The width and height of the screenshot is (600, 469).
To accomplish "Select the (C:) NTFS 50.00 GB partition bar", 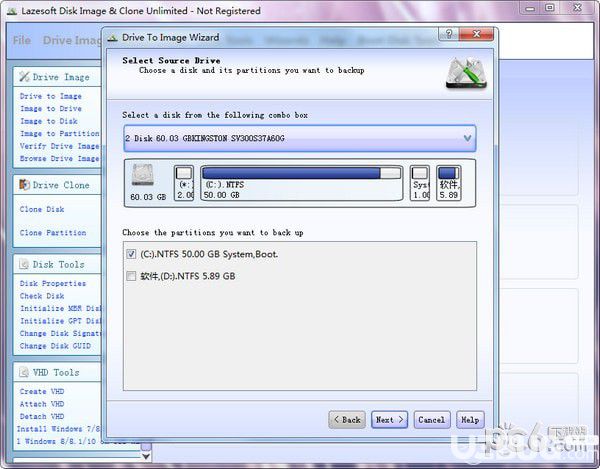I will click(302, 183).
